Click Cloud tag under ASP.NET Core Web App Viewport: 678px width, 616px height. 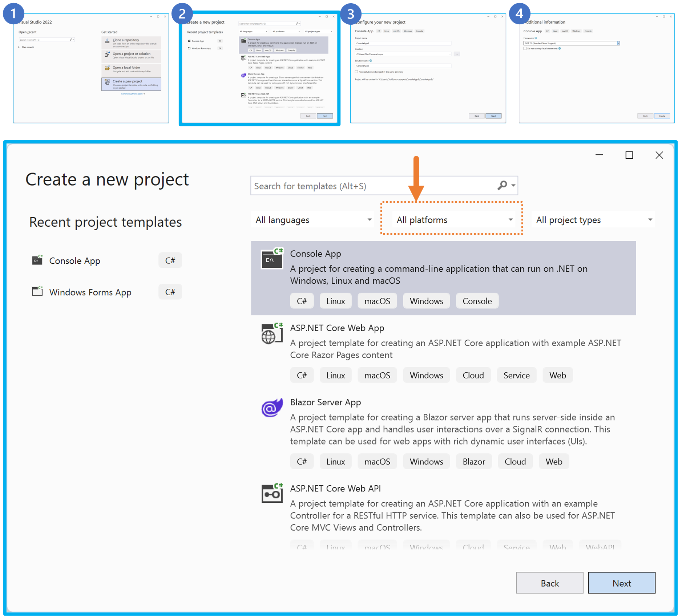[473, 375]
